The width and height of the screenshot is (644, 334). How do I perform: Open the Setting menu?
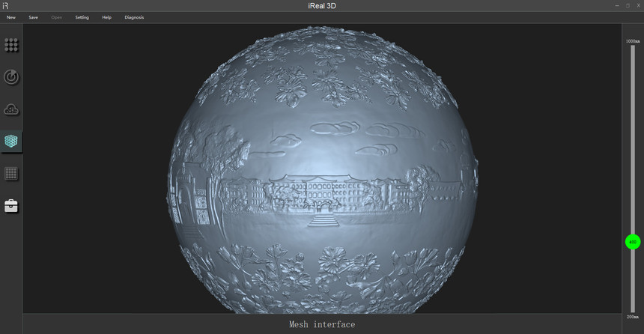coord(82,17)
